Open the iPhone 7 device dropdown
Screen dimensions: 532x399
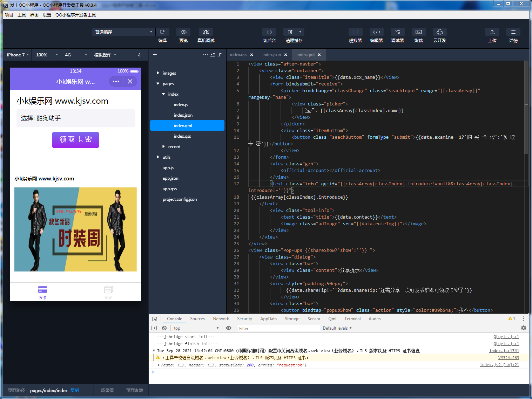17,55
